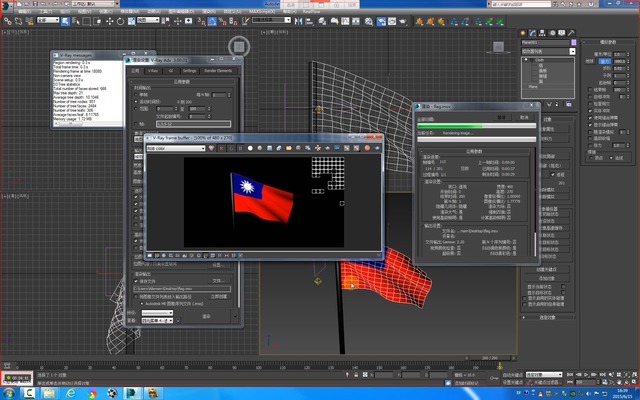Click the Plane001 object color swatch

point(573,42)
